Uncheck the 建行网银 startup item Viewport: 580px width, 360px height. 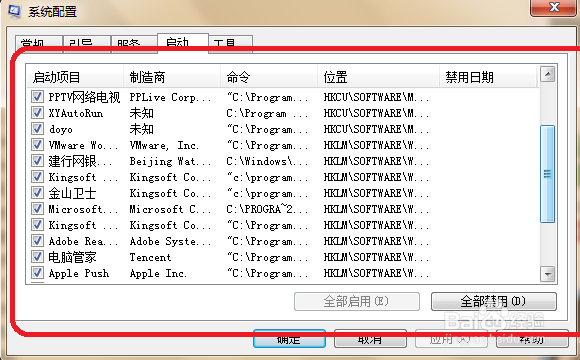coord(37,161)
